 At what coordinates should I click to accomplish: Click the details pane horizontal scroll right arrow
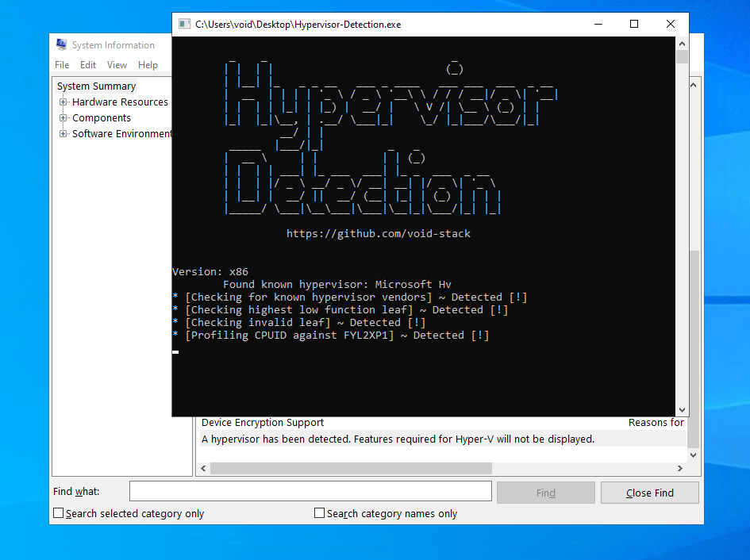tap(679, 469)
